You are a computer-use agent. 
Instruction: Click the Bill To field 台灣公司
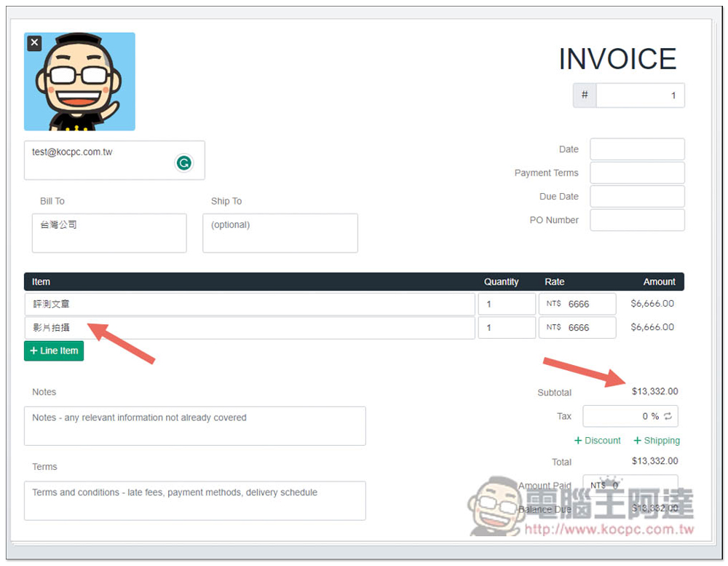point(109,233)
